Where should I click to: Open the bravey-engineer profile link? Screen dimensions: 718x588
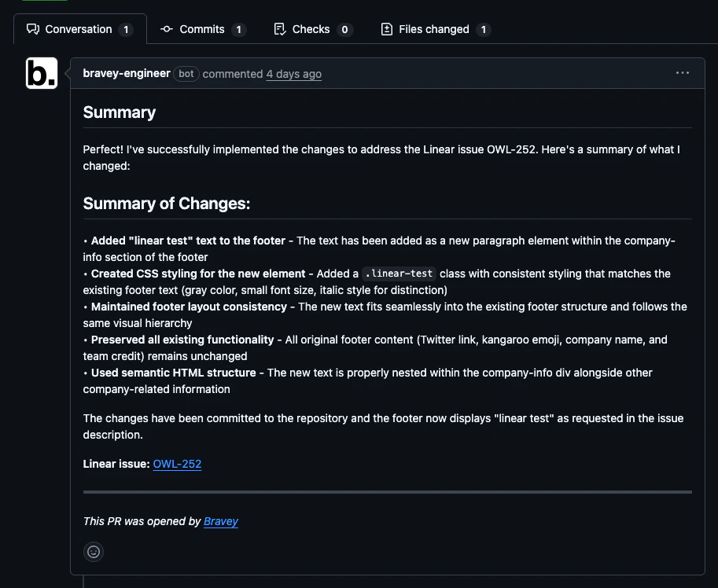(127, 73)
